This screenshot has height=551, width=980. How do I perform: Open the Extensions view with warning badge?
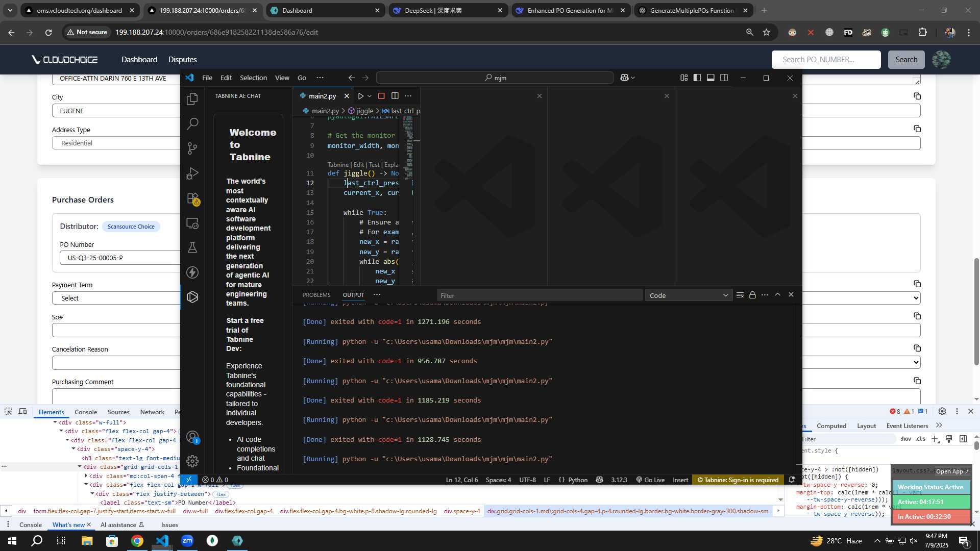point(192,198)
